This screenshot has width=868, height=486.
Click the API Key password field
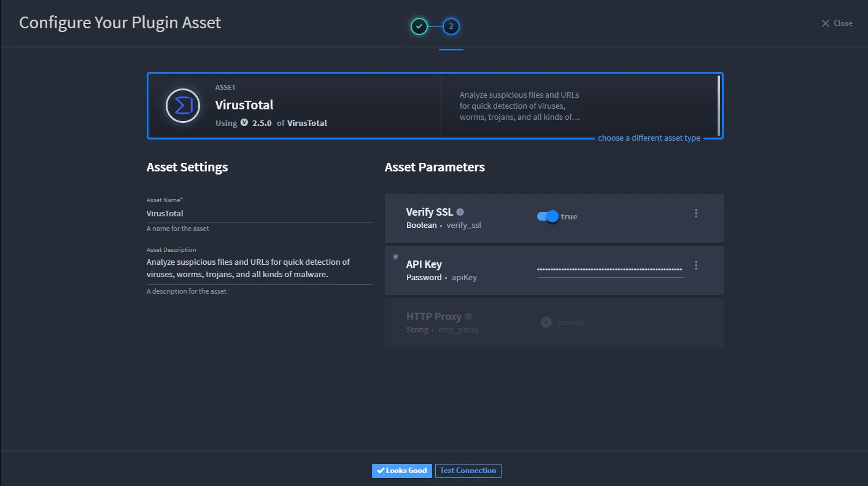[610, 269]
